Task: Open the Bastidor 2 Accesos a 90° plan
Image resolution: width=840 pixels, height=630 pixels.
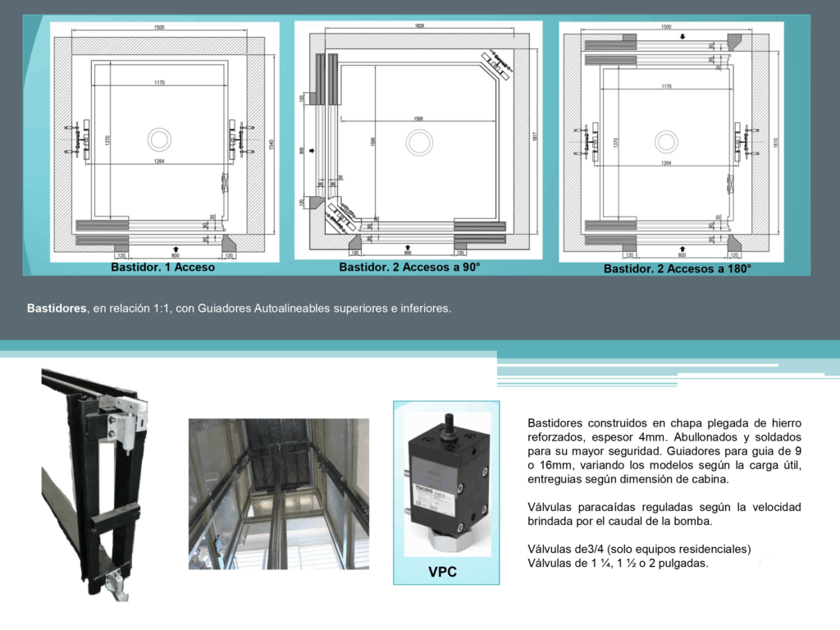Action: point(418,139)
